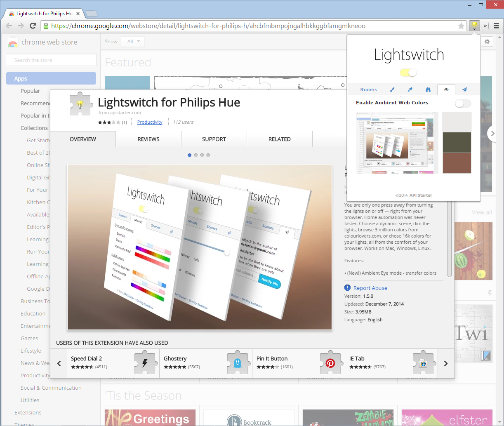Click the description scrollbar
Screen dimensions: 504x426
pos(450,240)
